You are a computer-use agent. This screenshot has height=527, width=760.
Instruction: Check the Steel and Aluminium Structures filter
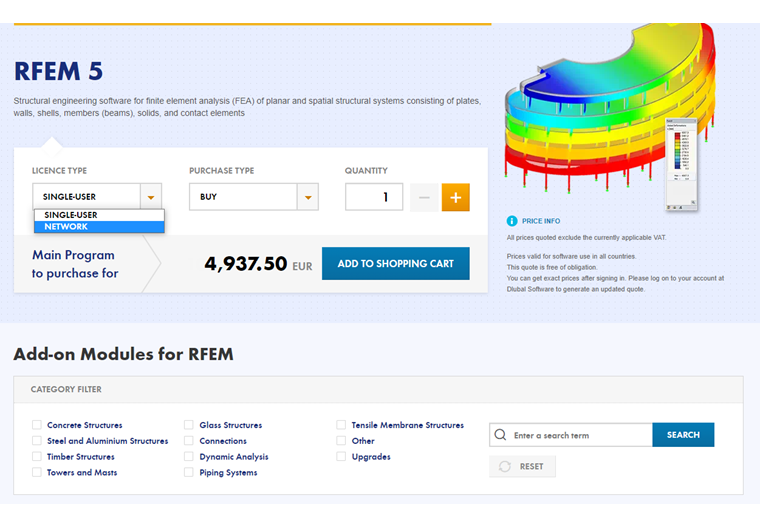point(37,441)
